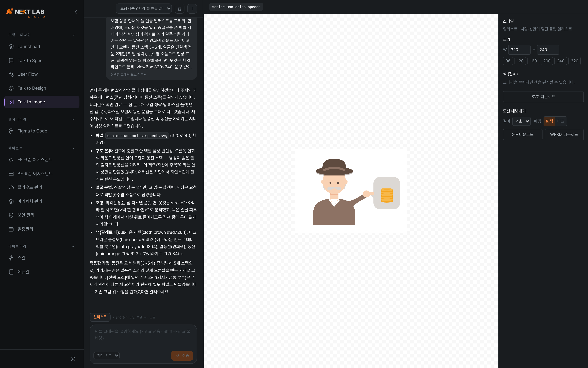Click the WEBM 다운로드 button
The width and height of the screenshot is (588, 368).
tap(564, 135)
